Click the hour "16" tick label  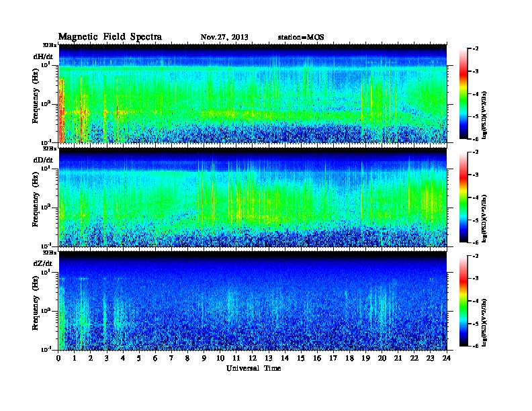tap(317, 359)
